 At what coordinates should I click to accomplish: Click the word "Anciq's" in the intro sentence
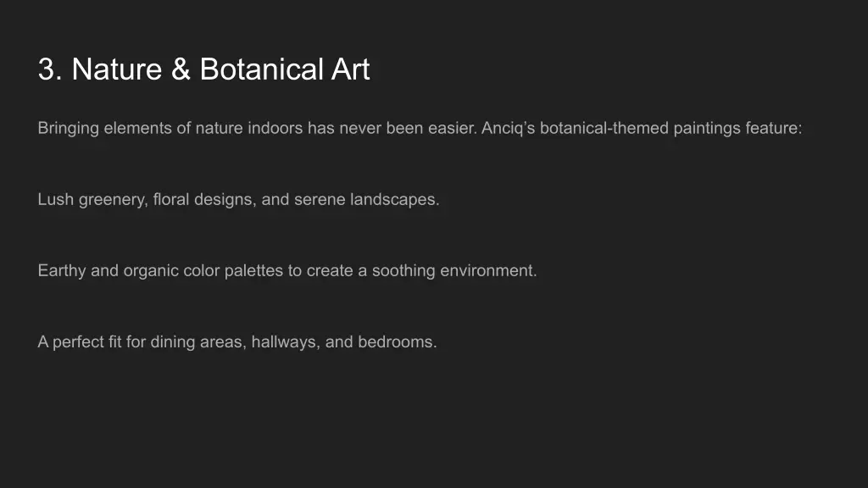508,129
